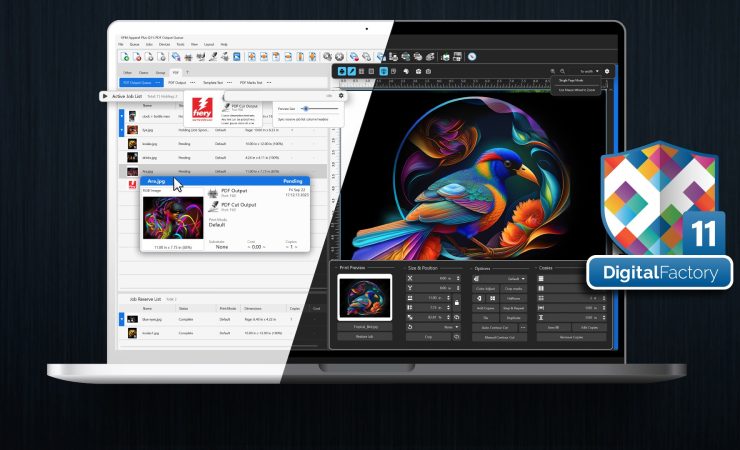
Task: Open the gear settings beside Active Job List
Action: [341, 95]
